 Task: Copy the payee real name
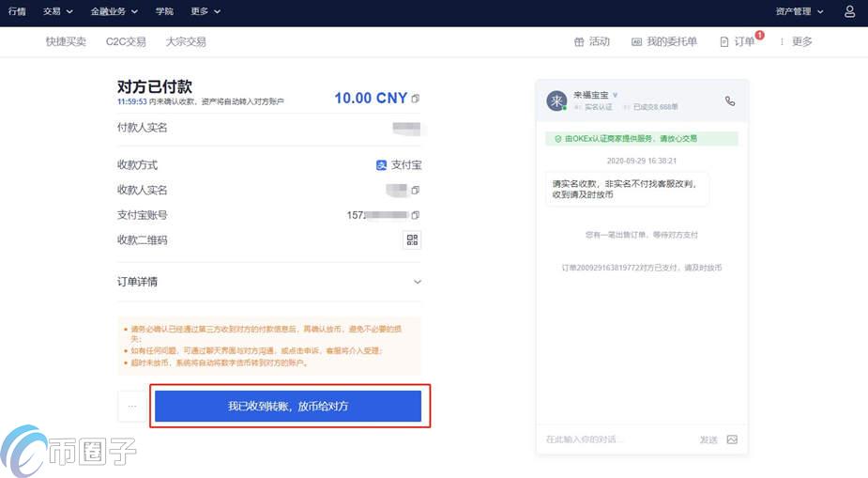[415, 190]
